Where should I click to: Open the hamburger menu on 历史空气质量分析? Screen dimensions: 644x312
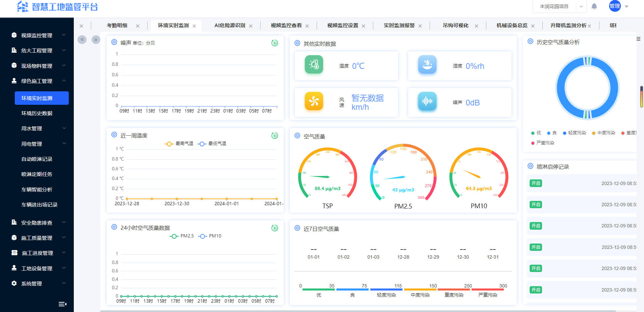[x=638, y=39]
